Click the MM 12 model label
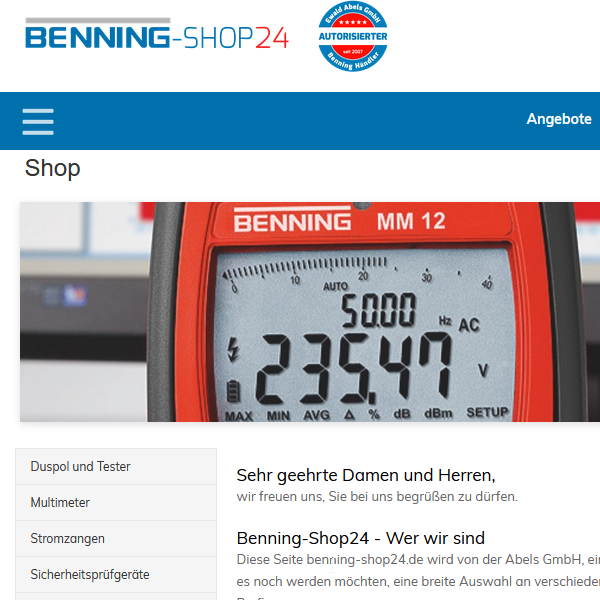Image resolution: width=600 pixels, height=600 pixels. [411, 221]
